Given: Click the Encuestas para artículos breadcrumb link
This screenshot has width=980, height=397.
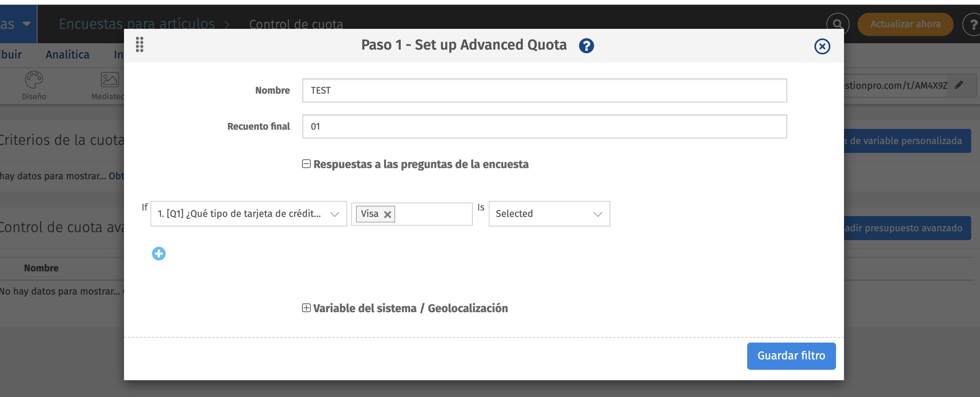Looking at the screenshot, I should 137,24.
